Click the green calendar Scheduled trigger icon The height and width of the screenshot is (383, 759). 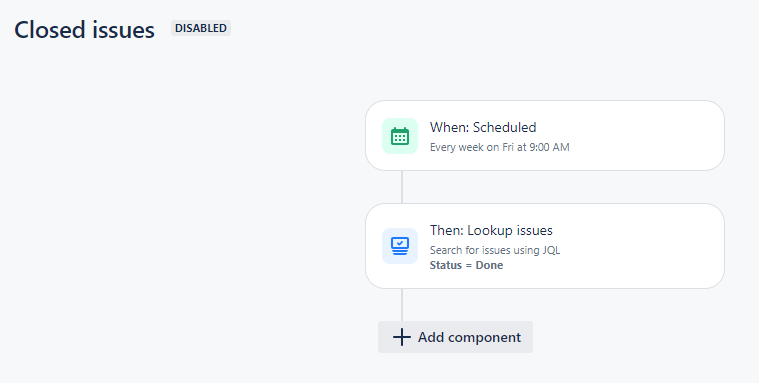pyautogui.click(x=400, y=136)
